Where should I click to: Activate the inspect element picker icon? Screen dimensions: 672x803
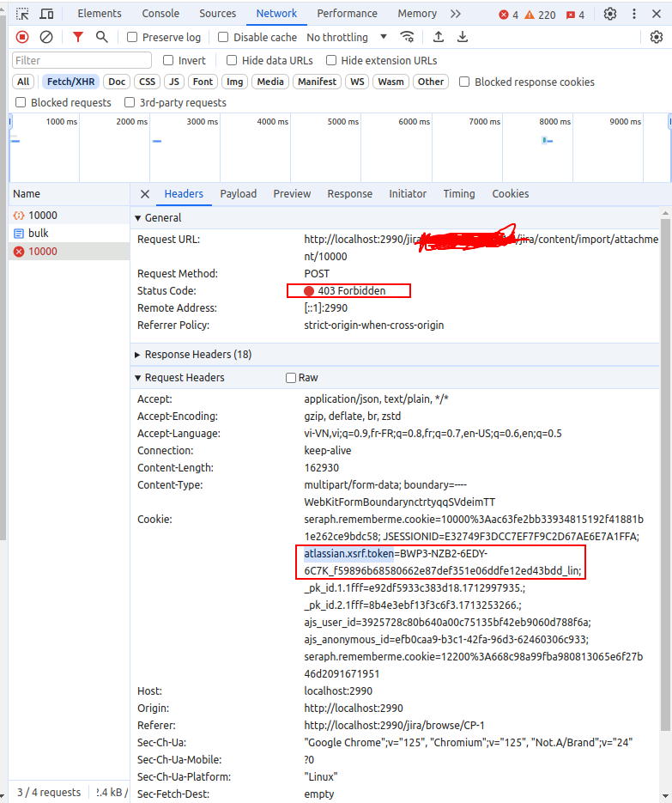pos(22,14)
